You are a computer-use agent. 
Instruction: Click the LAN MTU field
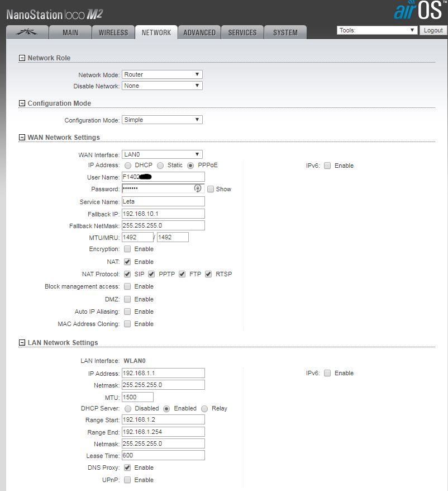click(x=137, y=398)
